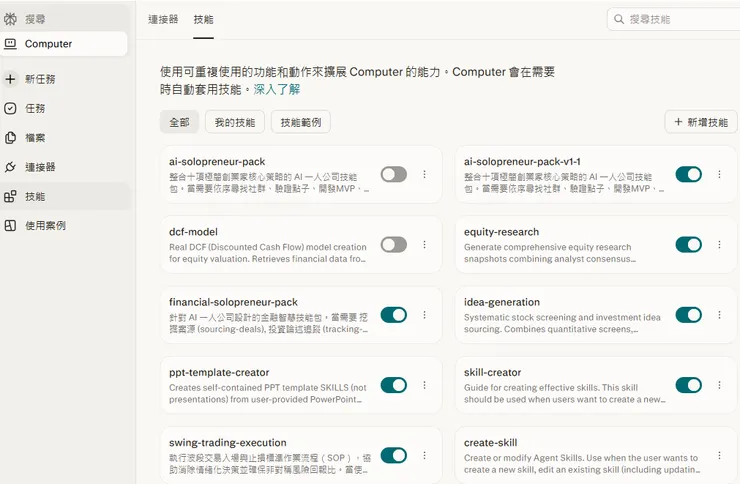This screenshot has width=740, height=484.
Task: Select the 技能 top tab
Action: click(x=203, y=19)
